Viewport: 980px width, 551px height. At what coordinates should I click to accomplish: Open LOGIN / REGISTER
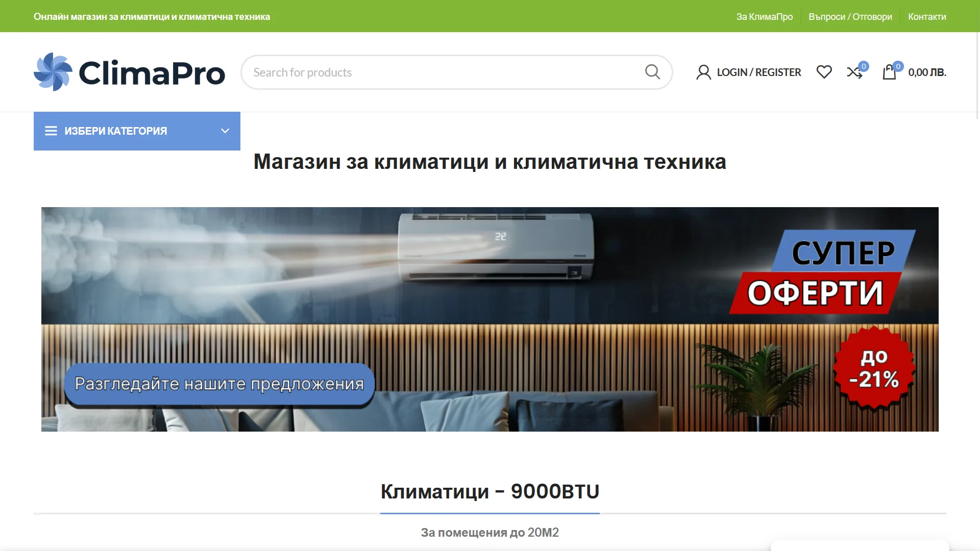(x=759, y=72)
